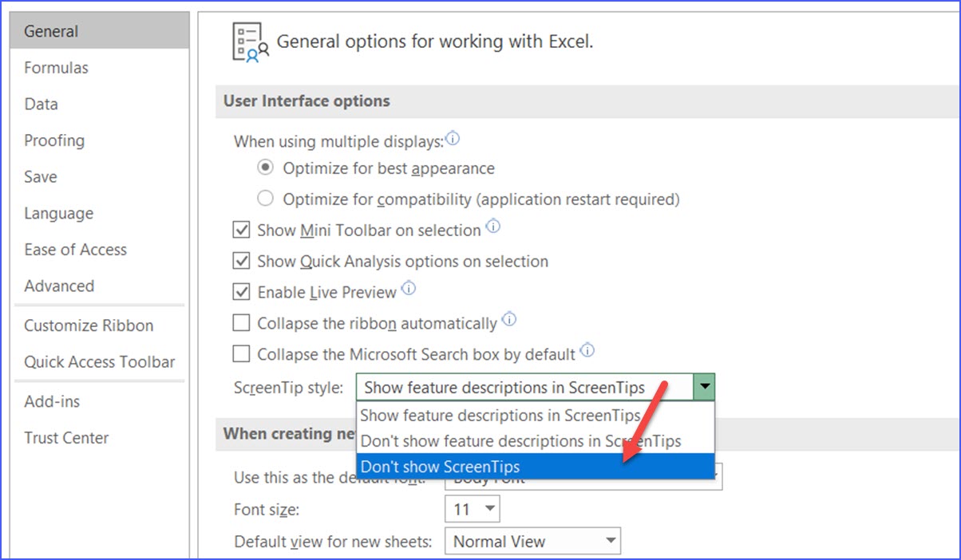Select Optimize for compatibility radio button
The width and height of the screenshot is (961, 560).
265,199
